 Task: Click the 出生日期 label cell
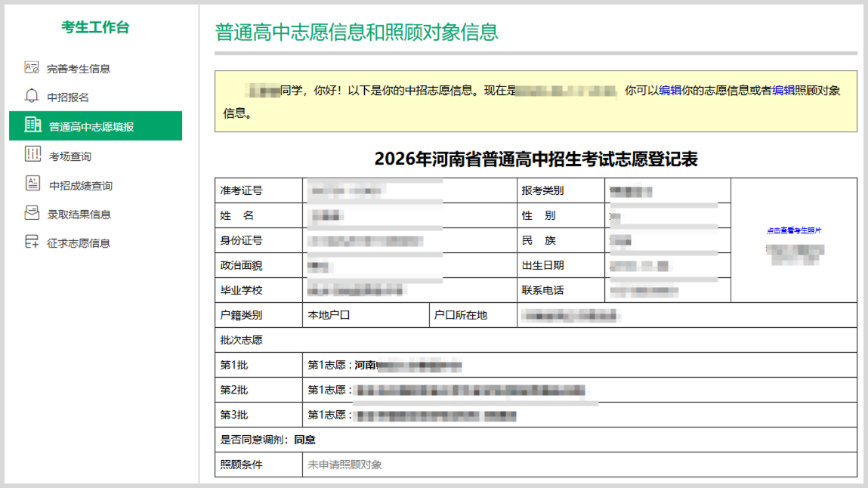(x=561, y=265)
